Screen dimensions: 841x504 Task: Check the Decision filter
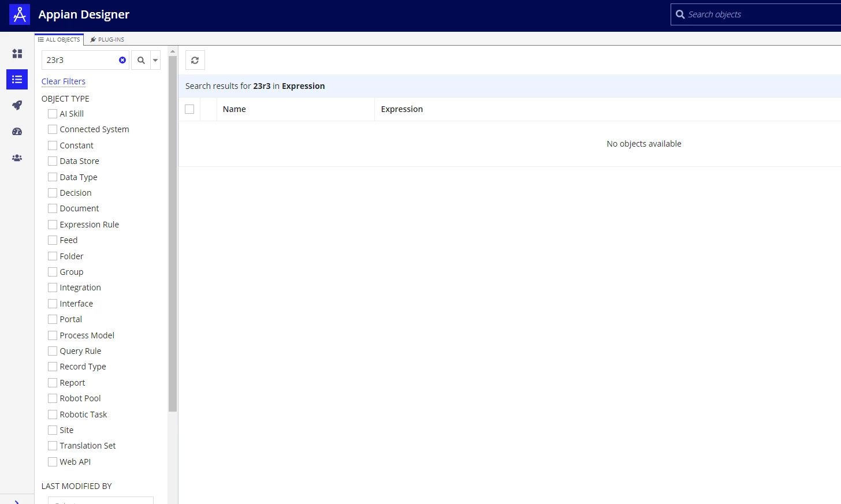coord(53,193)
